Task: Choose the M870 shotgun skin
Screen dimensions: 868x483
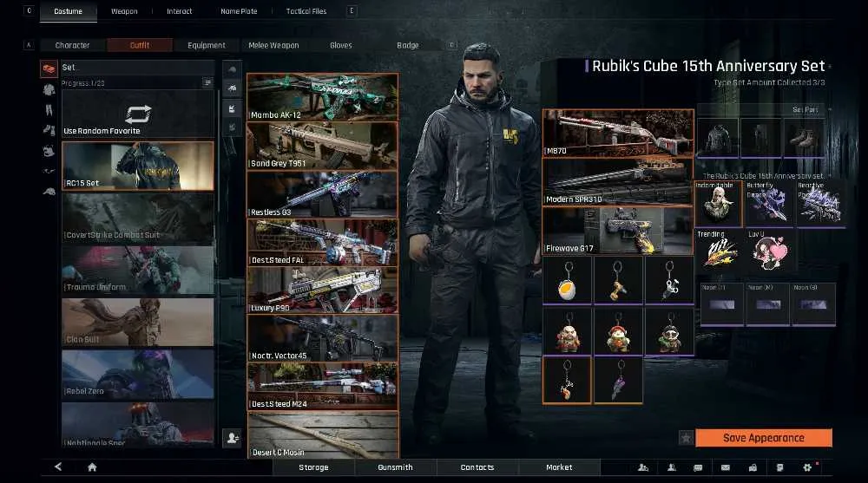Action: pyautogui.click(x=618, y=133)
